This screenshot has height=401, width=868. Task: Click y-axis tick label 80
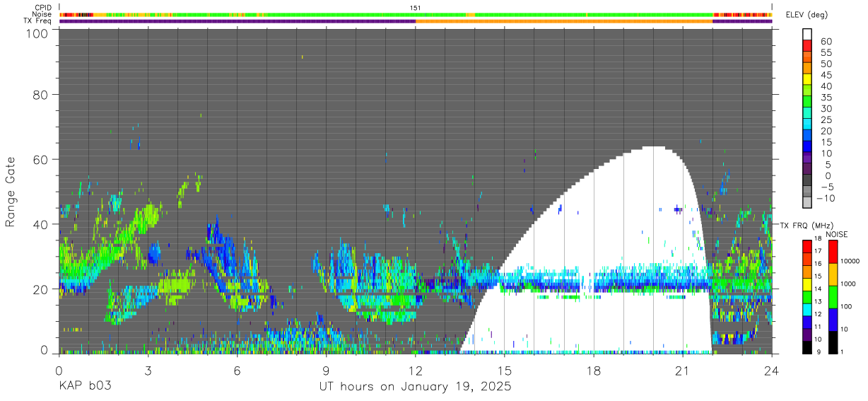(41, 95)
